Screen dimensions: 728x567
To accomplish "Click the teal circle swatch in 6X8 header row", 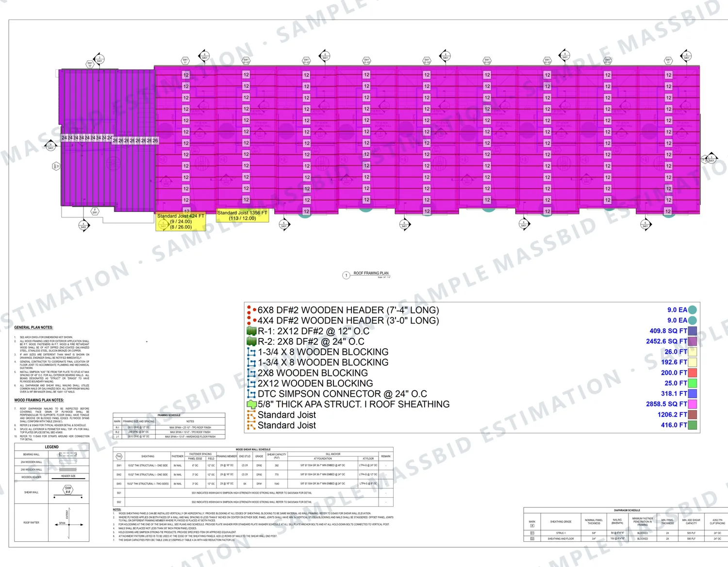I will (693, 310).
